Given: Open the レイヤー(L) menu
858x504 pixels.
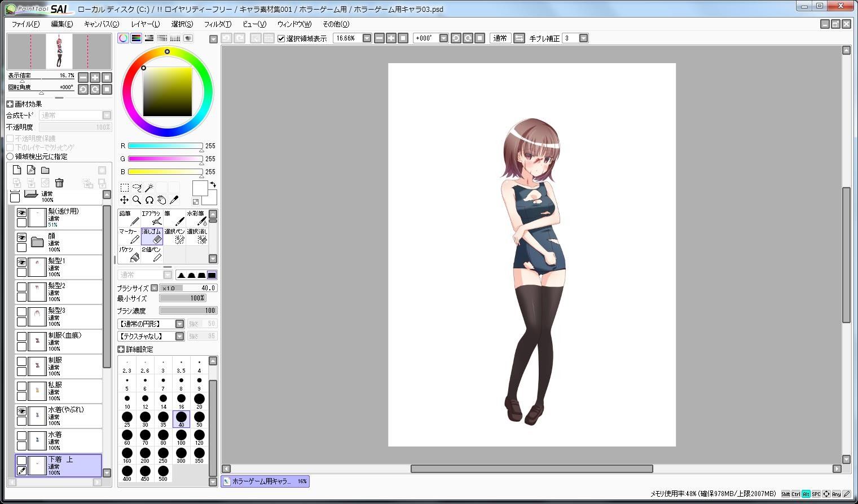Looking at the screenshot, I should click(x=145, y=24).
